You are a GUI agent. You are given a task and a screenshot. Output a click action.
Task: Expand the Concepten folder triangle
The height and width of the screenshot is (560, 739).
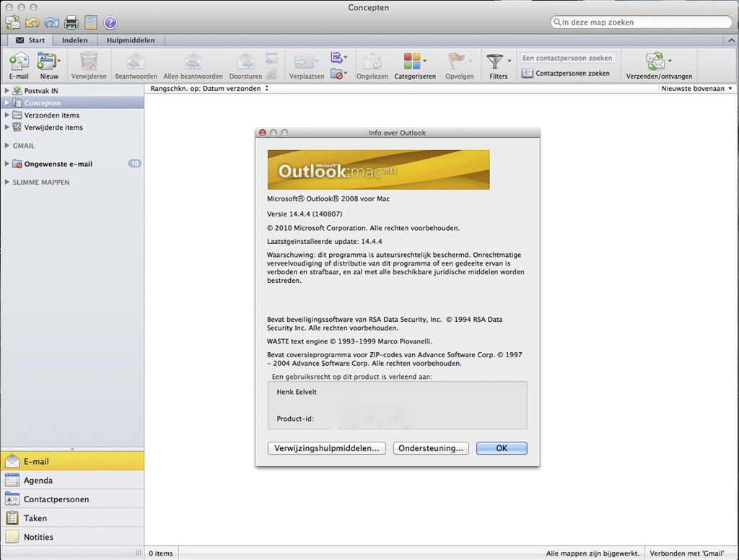click(6, 102)
